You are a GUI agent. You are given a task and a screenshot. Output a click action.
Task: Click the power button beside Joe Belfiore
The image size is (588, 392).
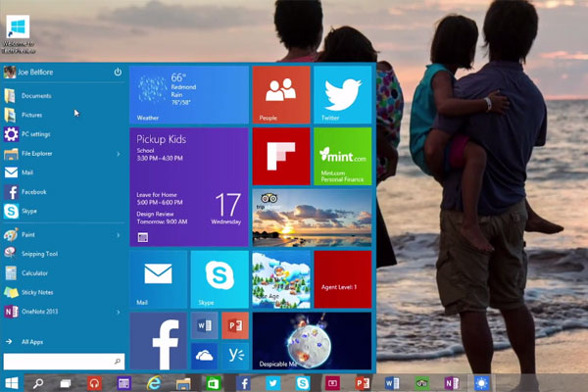pyautogui.click(x=118, y=72)
